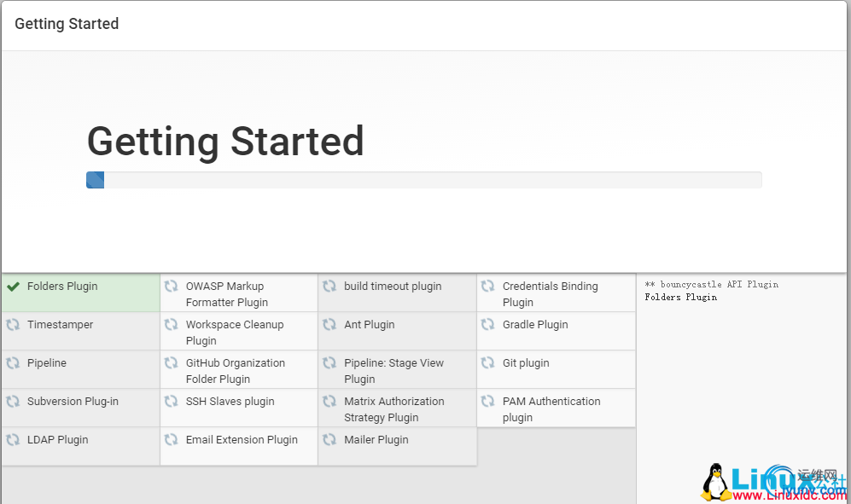Select the Email Extension Plugin label
The width and height of the screenshot is (851, 504).
242,440
